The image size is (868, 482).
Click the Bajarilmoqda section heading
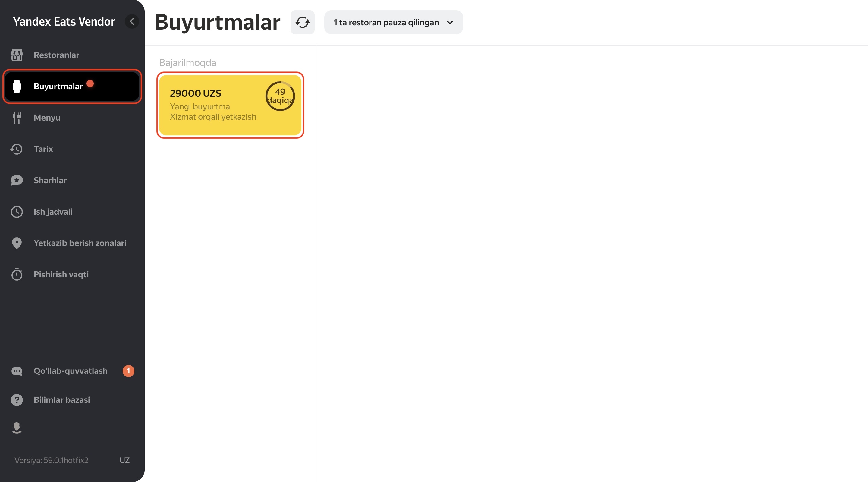click(x=188, y=63)
